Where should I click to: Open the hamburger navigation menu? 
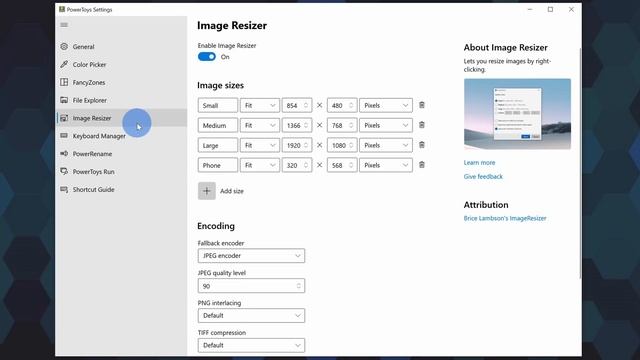coord(64,25)
